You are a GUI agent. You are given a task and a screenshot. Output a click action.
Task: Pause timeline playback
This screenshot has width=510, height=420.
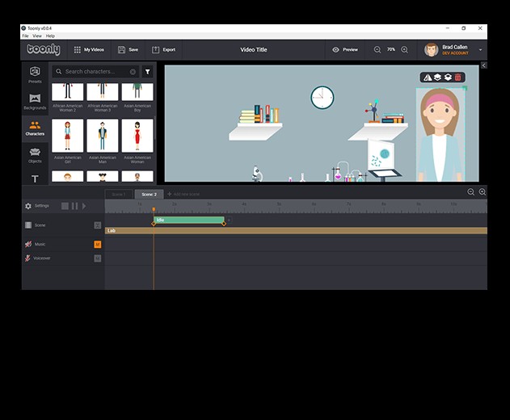coord(74,206)
